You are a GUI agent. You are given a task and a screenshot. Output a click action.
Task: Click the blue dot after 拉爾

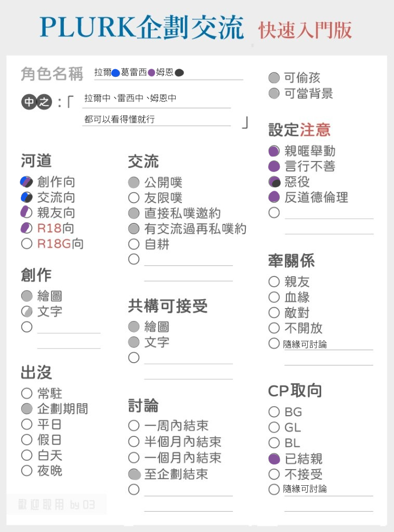tap(115, 73)
